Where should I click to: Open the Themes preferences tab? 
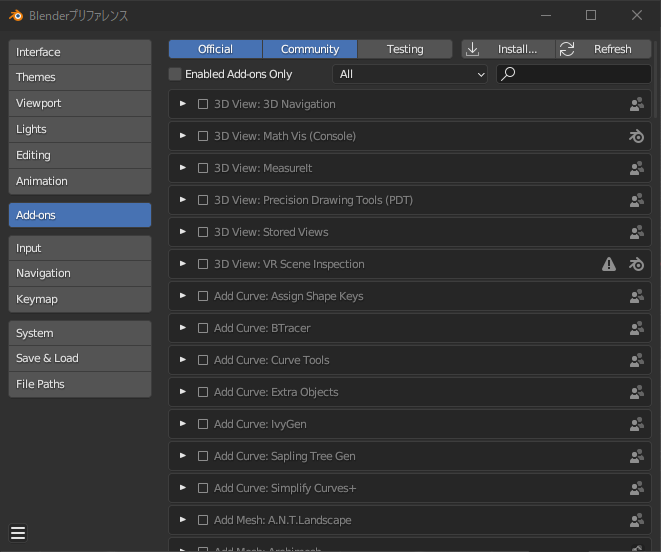tap(80, 78)
